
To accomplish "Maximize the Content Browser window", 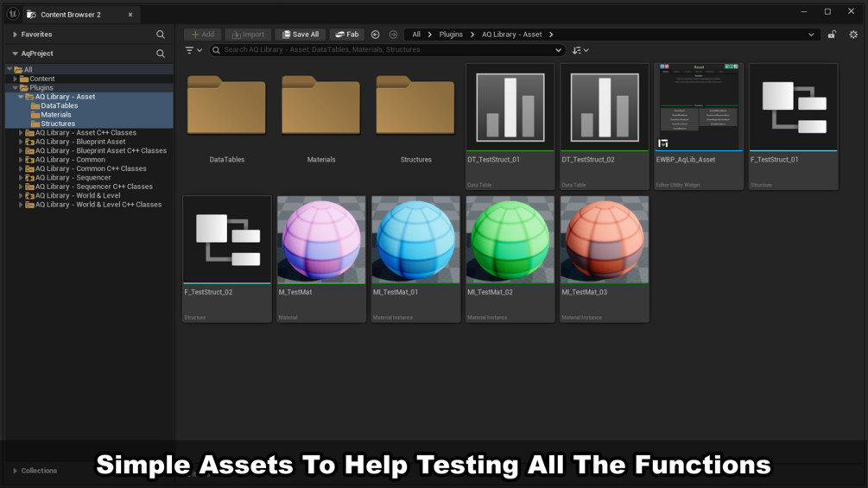I will [x=827, y=11].
